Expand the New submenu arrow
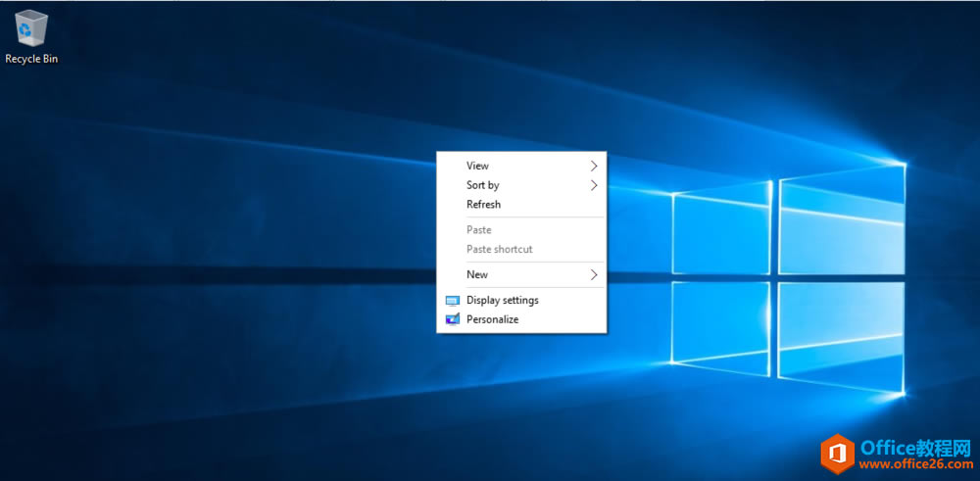Viewport: 980px width, 481px height. pos(594,275)
